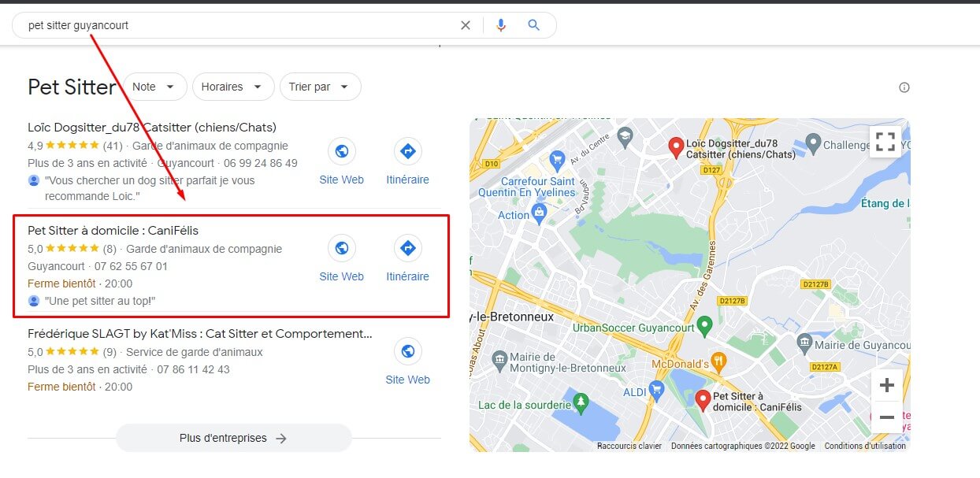Click the Conditions d'utilisation map link
The image size is (980, 478).
pyautogui.click(x=865, y=446)
